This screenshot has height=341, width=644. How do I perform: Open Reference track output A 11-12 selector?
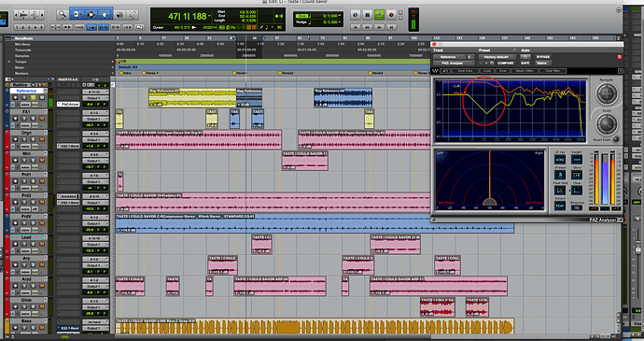point(95,92)
